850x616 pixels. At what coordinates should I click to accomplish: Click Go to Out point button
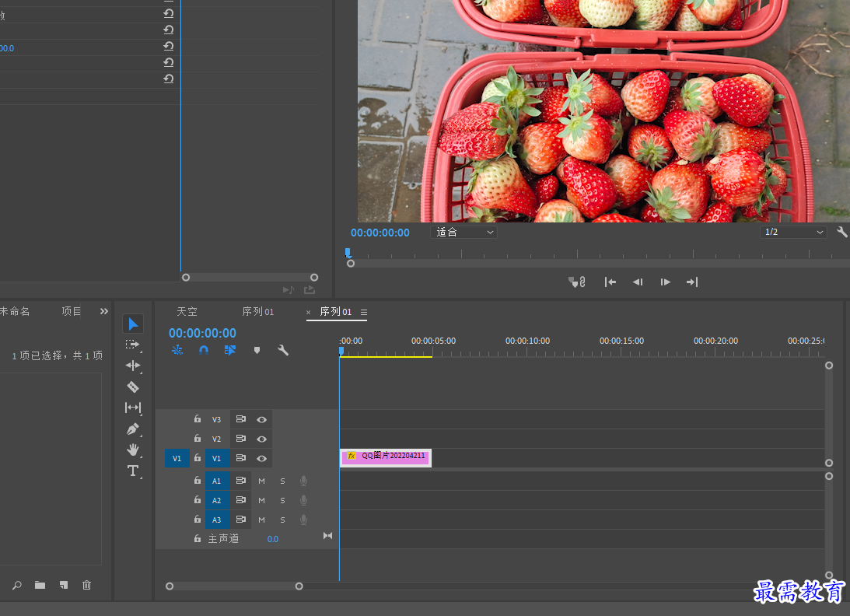coord(692,282)
